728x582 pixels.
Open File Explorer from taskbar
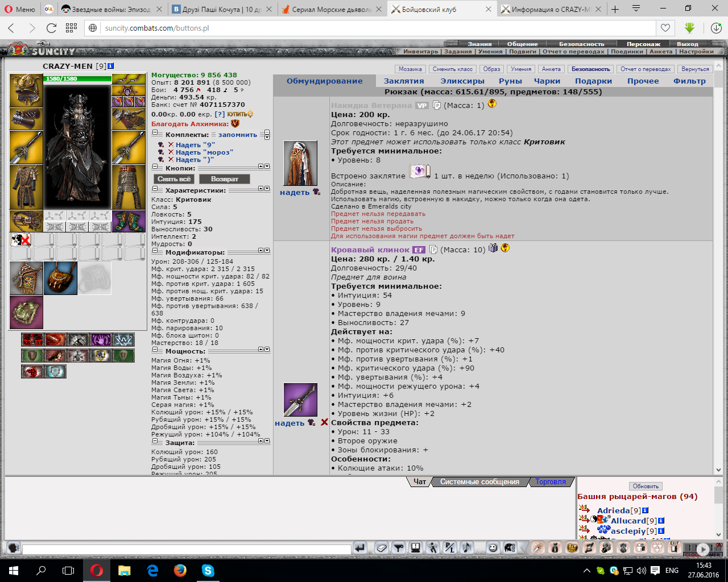[125, 570]
